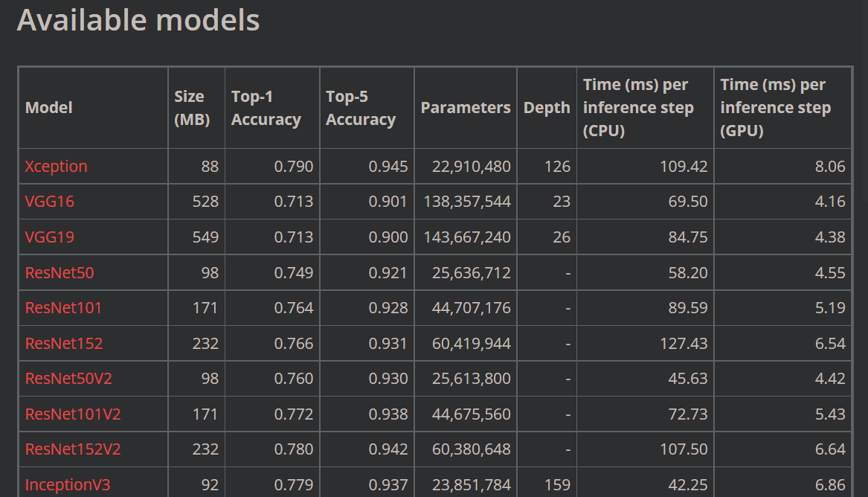The image size is (868, 497).
Task: Open the ResNet101V2 model link
Action: [74, 414]
